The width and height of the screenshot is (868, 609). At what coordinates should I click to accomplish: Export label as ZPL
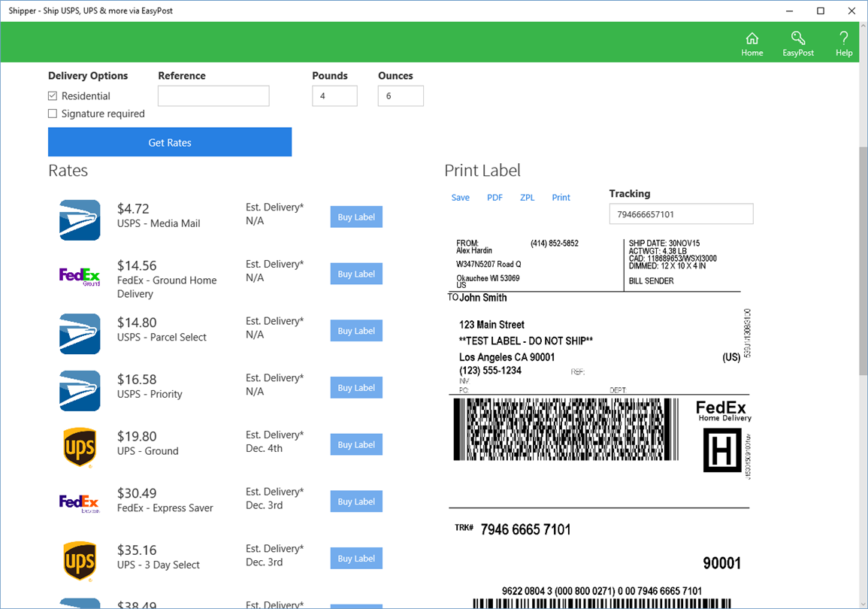pyautogui.click(x=527, y=198)
